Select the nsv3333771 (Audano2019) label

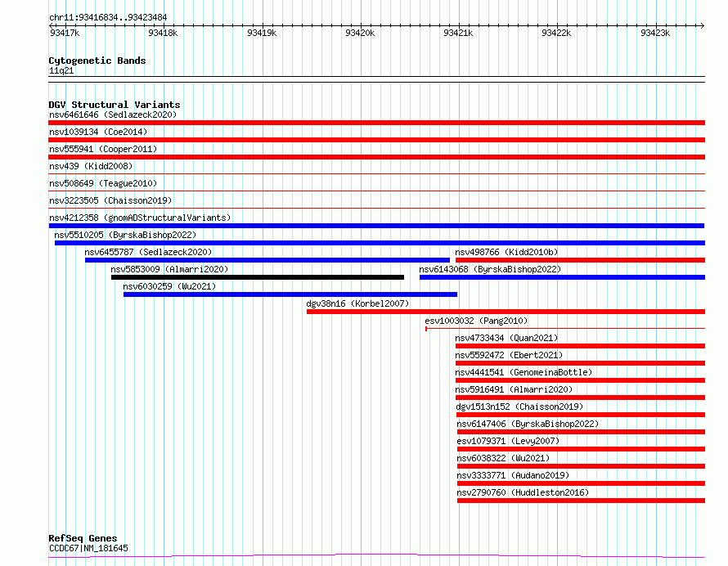click(x=513, y=475)
